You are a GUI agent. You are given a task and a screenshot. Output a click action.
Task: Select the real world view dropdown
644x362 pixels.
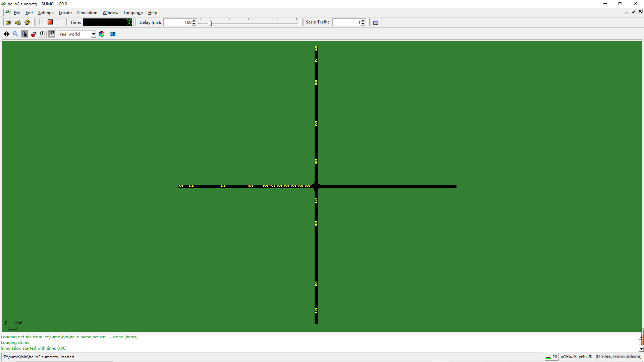click(x=77, y=34)
